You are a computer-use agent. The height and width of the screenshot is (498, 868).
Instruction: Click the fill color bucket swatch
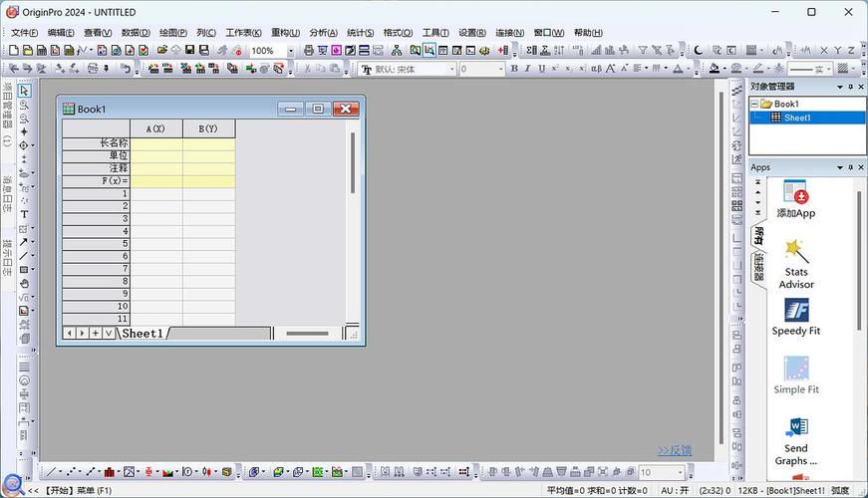tap(715, 69)
